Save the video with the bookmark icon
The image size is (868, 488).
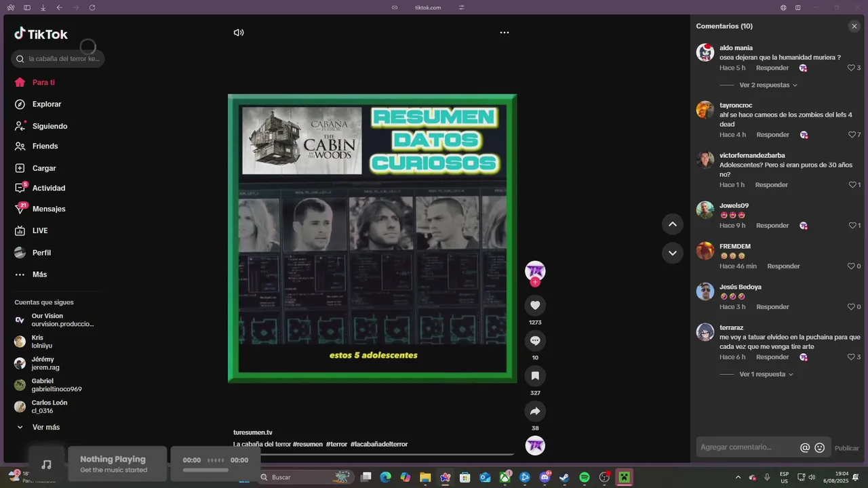click(x=535, y=376)
